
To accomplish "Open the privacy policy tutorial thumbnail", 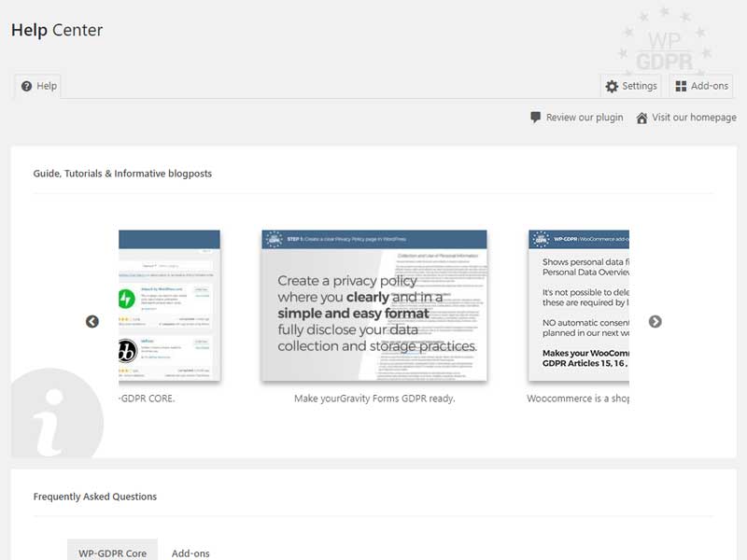I will click(x=374, y=306).
